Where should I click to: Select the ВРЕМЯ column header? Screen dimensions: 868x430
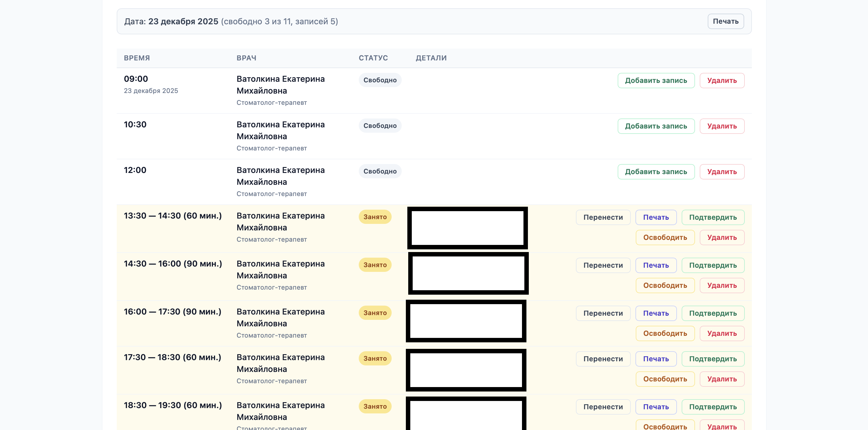(x=137, y=58)
